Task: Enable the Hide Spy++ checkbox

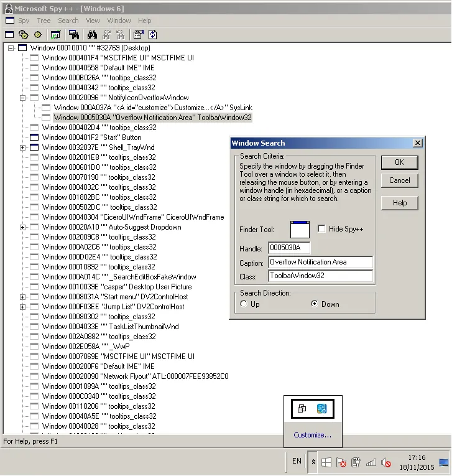Action: (x=321, y=228)
